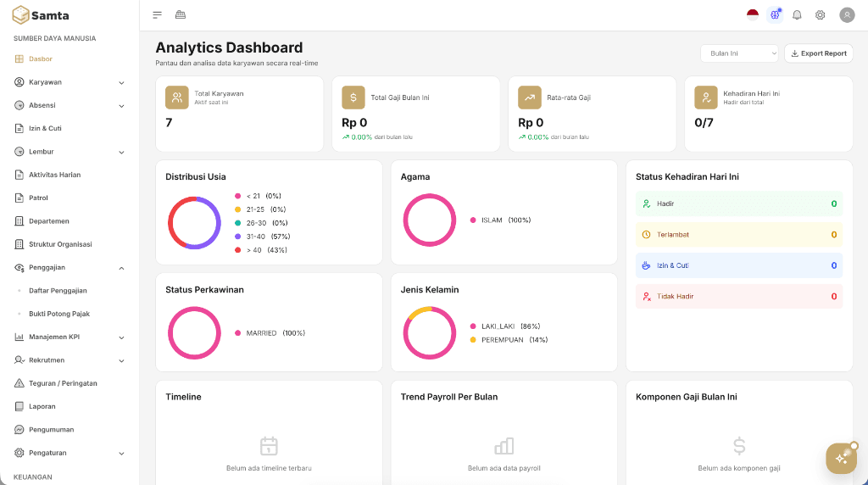Expand the Manajemen KPI chevron
This screenshot has height=485, width=868.
pyautogui.click(x=121, y=337)
